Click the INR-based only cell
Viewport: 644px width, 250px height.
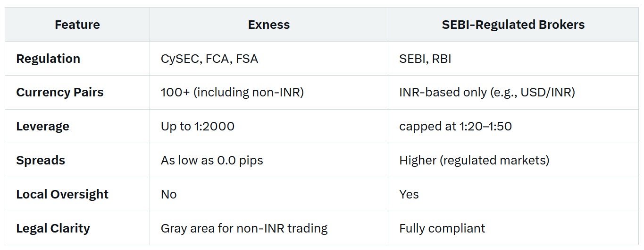487,92
